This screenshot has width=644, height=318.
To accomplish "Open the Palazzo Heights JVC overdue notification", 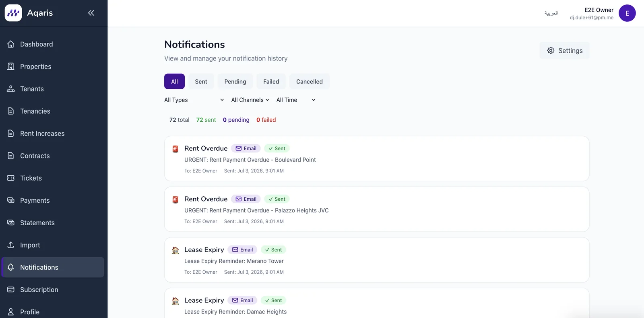I will coord(377,209).
